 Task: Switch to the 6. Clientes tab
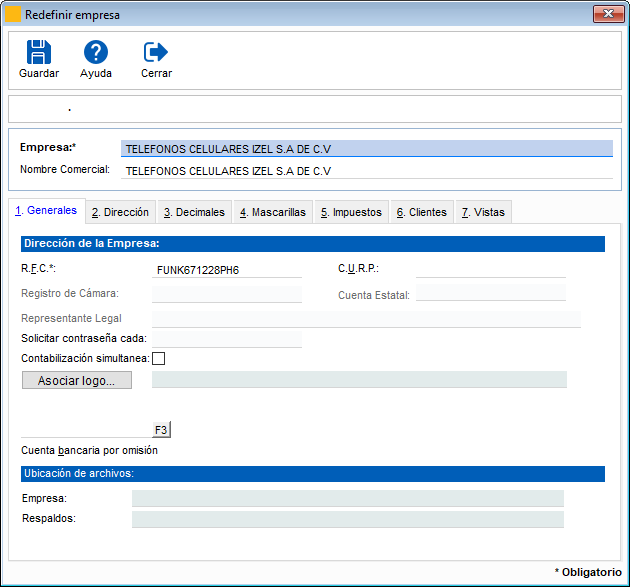click(422, 212)
